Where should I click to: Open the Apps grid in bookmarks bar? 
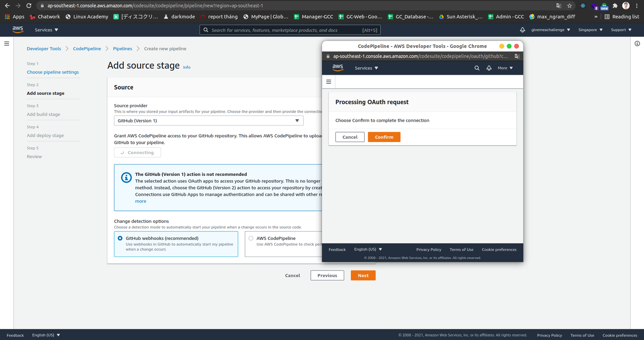pyautogui.click(x=14, y=17)
